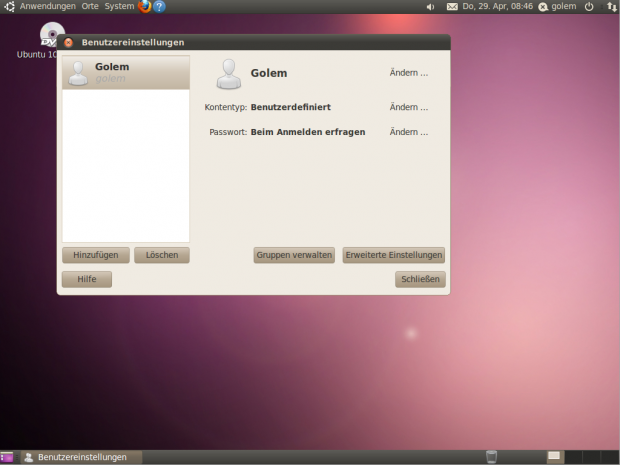620x465 pixels.
Task: Click the show desktop icon at bottom left
Action: 8,457
